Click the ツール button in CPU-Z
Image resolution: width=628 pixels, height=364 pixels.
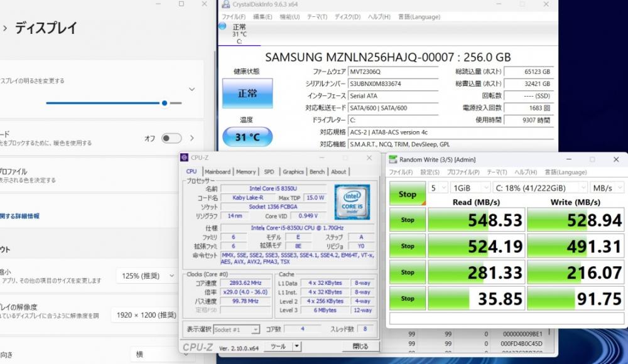click(x=278, y=346)
